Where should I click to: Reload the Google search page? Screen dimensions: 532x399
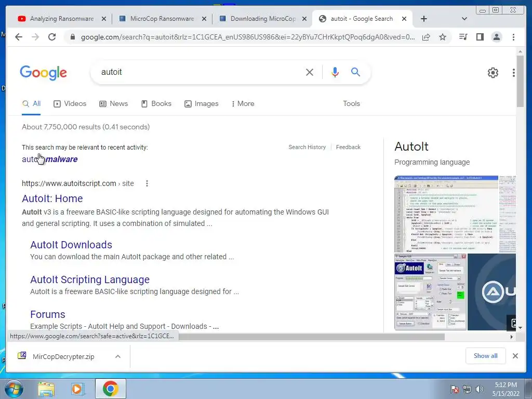[52, 37]
